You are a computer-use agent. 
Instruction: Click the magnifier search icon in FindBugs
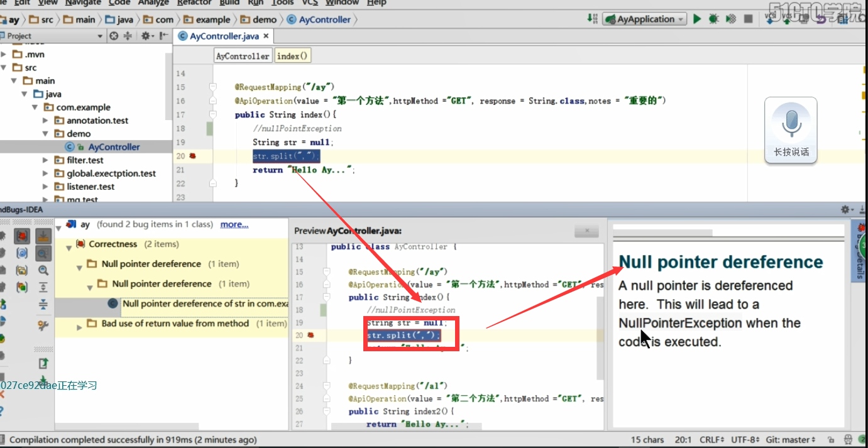[43, 271]
